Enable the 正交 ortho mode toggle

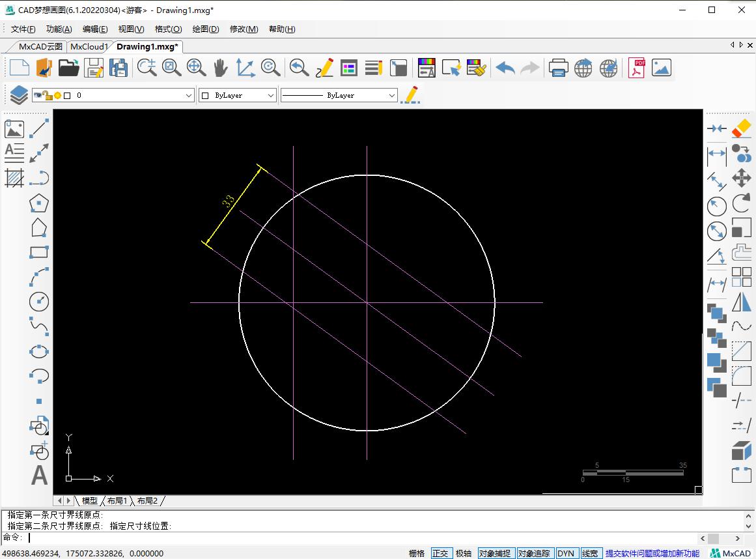coord(441,552)
